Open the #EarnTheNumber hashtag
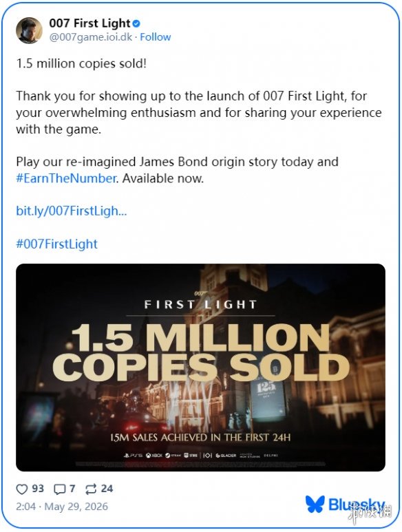Screen dimensions: 402x532 pos(66,178)
